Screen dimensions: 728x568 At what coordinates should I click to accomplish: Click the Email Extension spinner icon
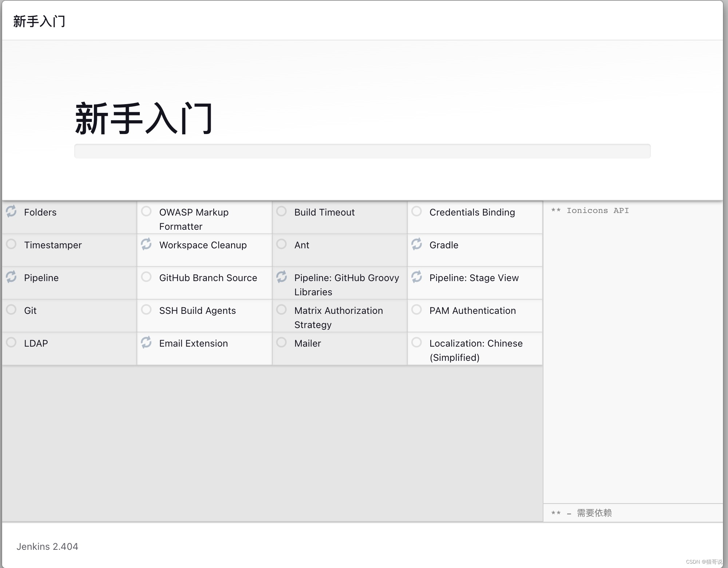[146, 342]
